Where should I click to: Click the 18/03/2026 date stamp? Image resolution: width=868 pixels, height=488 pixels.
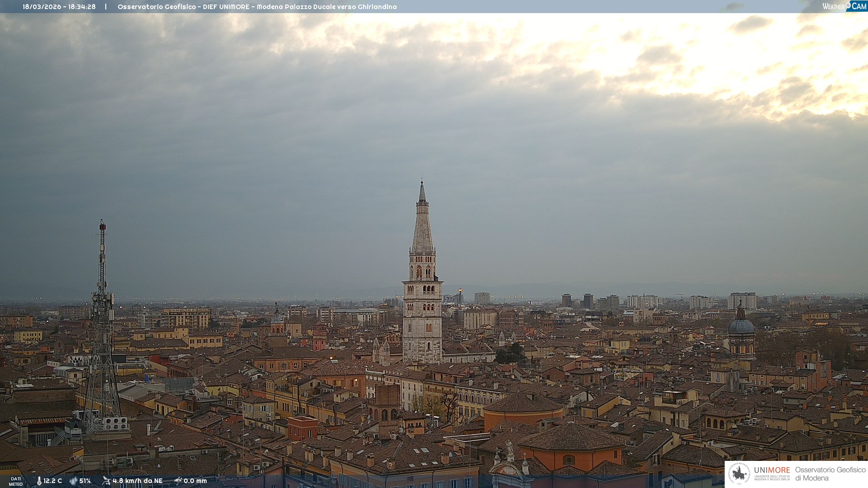click(x=42, y=7)
